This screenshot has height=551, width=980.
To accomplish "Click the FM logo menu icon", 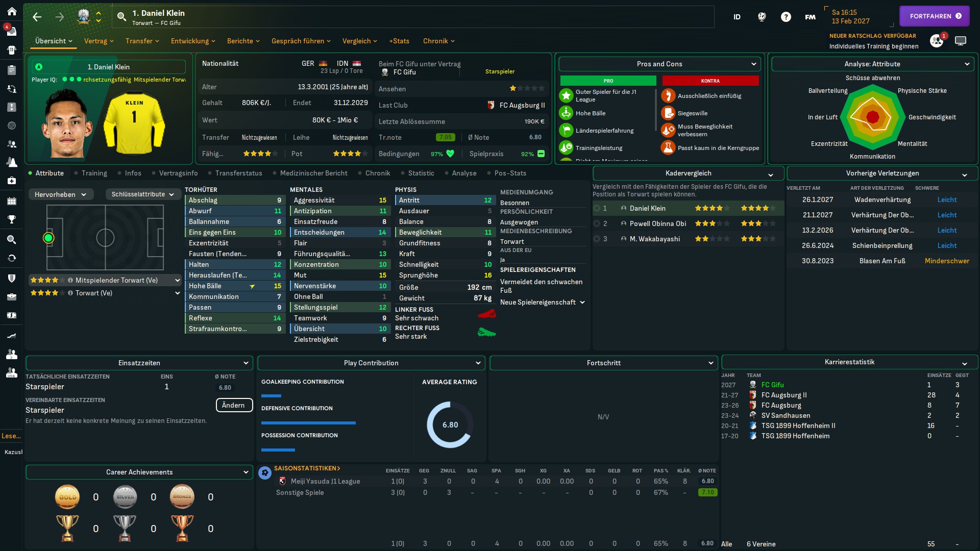I will tap(810, 17).
